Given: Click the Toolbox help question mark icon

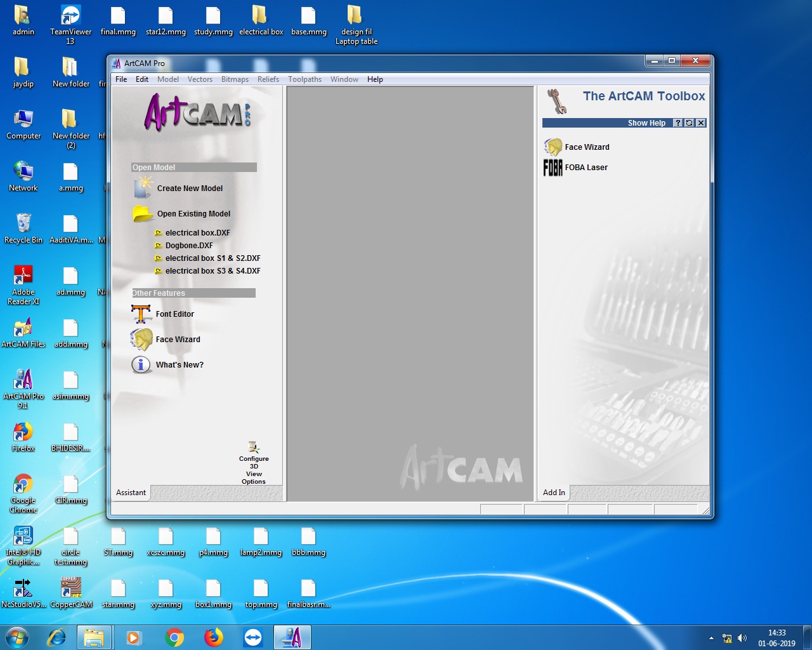Looking at the screenshot, I should point(678,123).
